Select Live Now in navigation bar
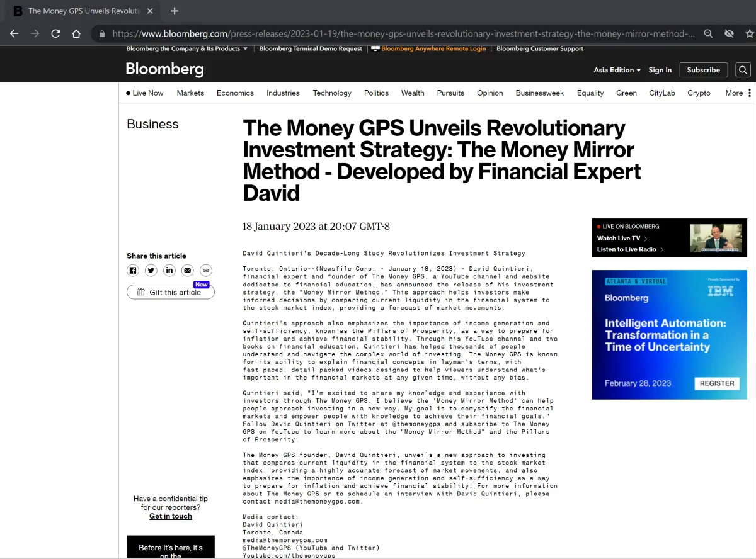756x559 pixels. 145,93
